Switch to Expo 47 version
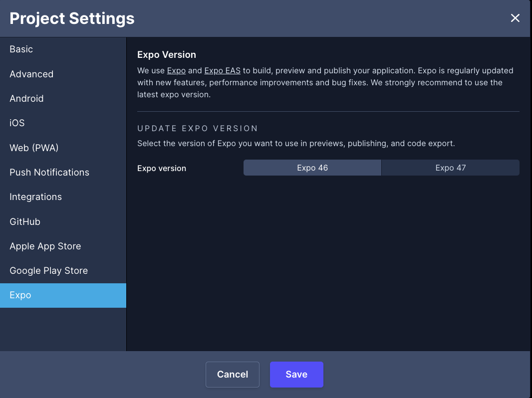Viewport: 532px width, 398px height. [451, 168]
